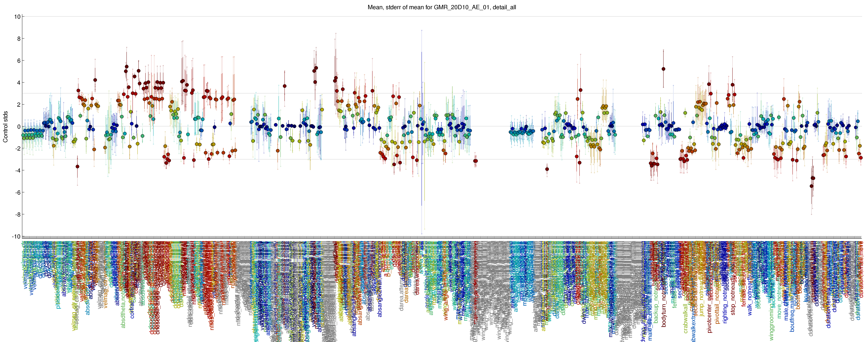Click the y-axis tick label -10
The width and height of the screenshot is (868, 342).
pos(16,237)
